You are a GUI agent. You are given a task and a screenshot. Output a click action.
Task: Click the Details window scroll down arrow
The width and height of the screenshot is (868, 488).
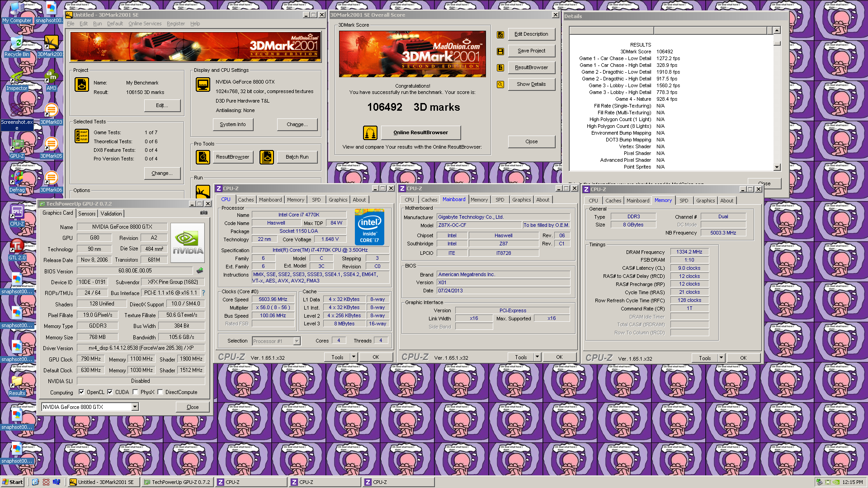tap(777, 167)
